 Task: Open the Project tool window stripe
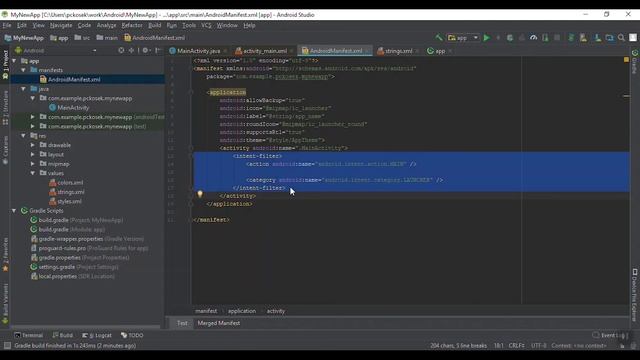click(5, 64)
